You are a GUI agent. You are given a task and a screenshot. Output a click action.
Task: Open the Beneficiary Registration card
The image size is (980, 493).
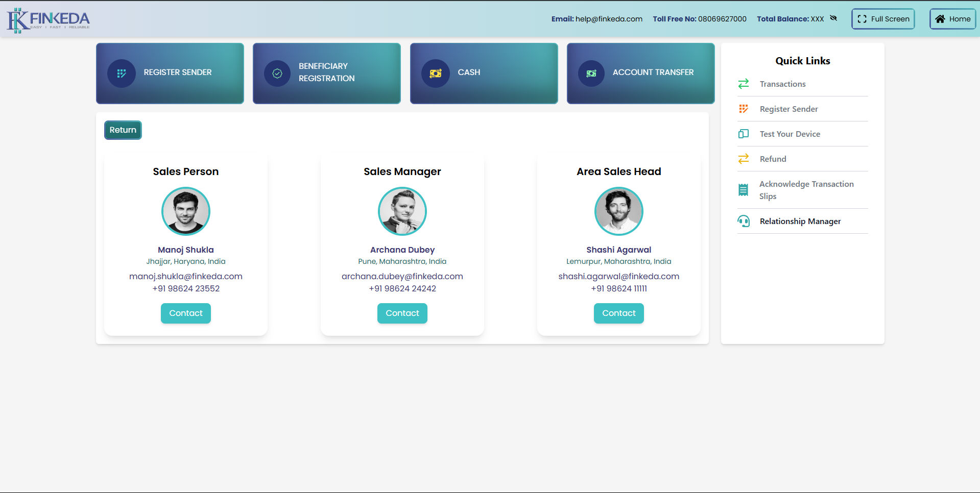[x=327, y=73]
